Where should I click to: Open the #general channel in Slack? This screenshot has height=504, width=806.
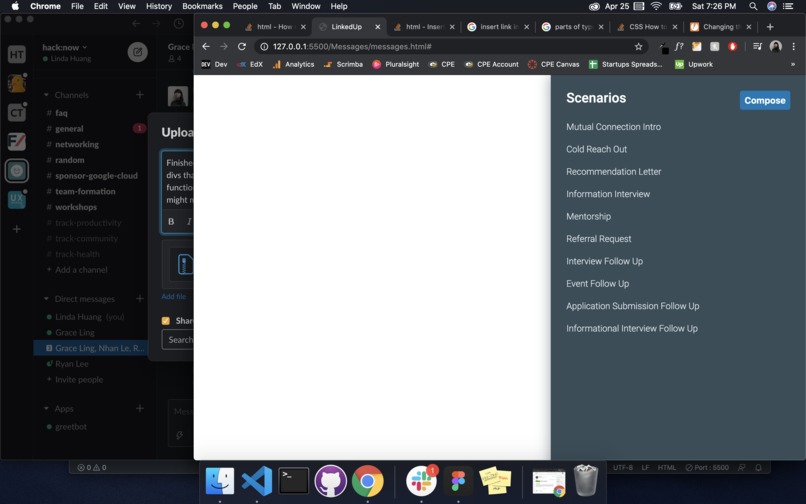point(69,129)
